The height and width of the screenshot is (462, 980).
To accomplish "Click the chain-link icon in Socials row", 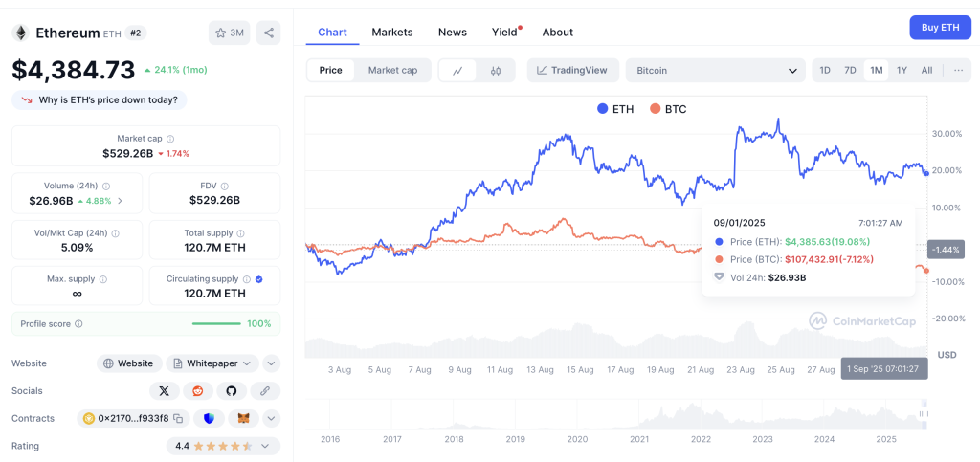I will click(x=265, y=391).
